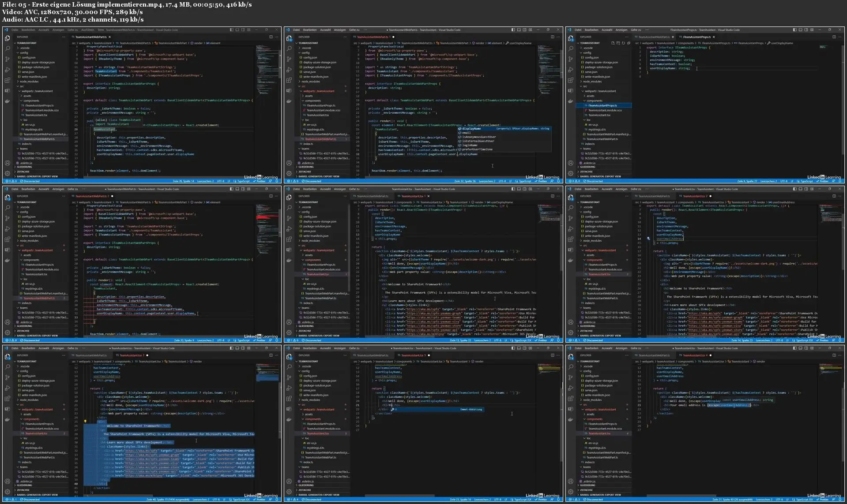Open Extensions view in the top-left frame

coord(8,80)
